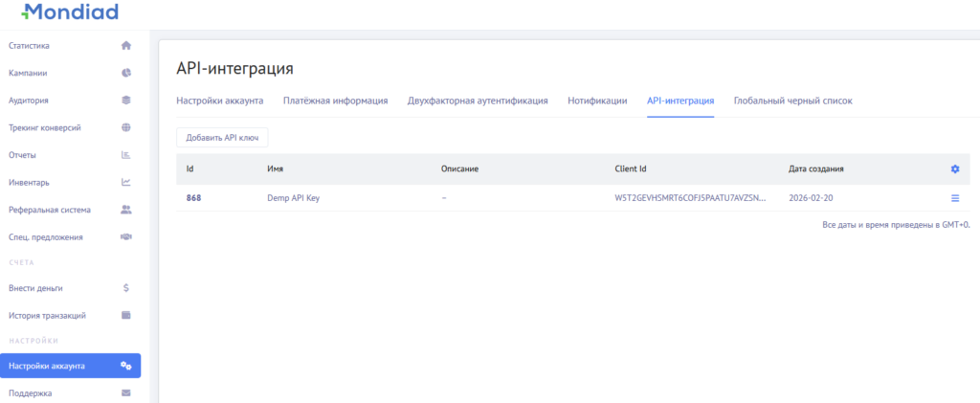Click the Описание column header

point(460,169)
